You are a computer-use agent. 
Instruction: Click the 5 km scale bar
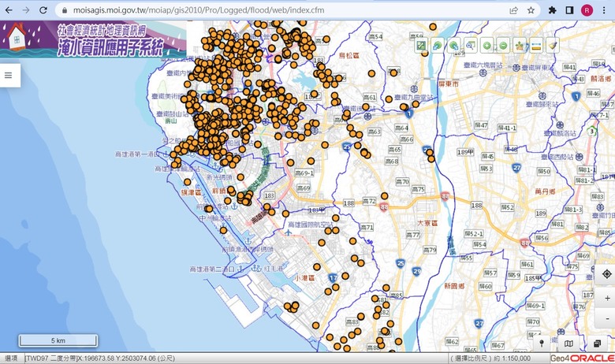(x=58, y=340)
